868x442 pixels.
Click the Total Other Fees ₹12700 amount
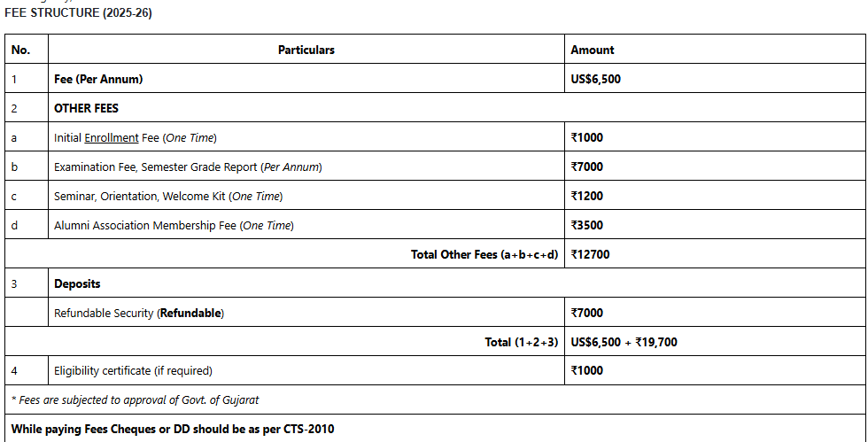coord(590,254)
